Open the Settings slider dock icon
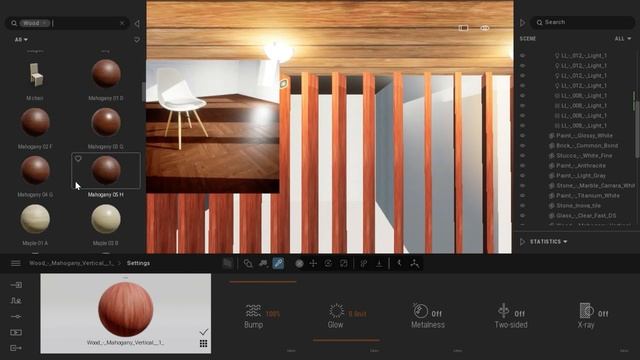The image size is (640, 360). [x=16, y=316]
